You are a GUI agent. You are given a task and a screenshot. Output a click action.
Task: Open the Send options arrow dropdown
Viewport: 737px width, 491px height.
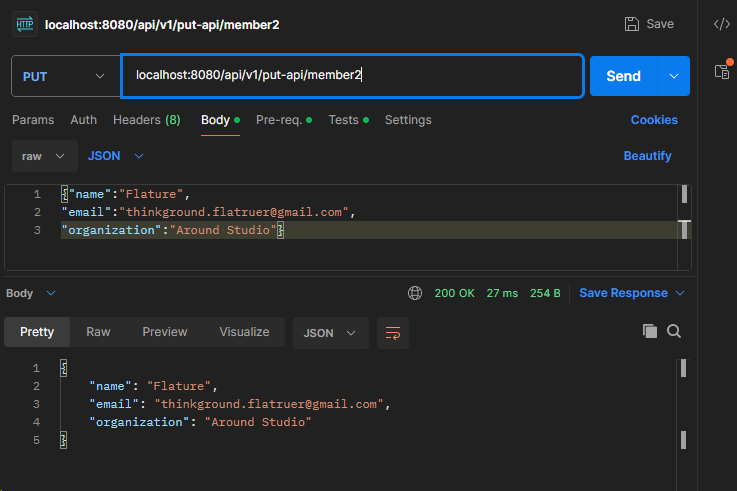674,76
